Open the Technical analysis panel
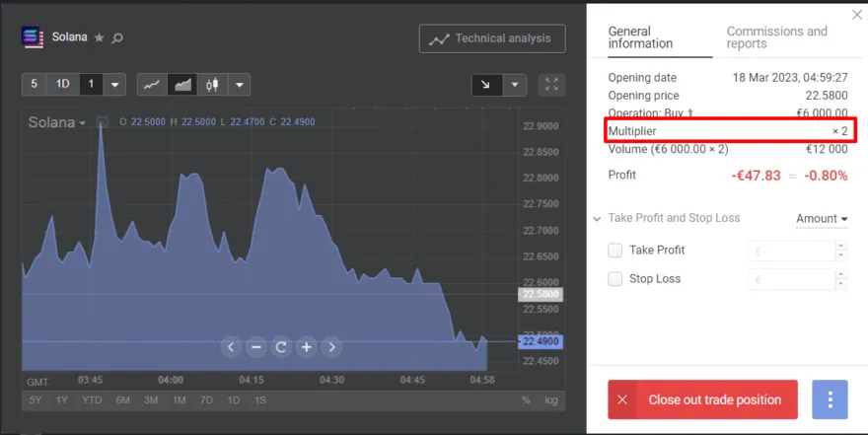The image size is (868, 435). pyautogui.click(x=492, y=38)
